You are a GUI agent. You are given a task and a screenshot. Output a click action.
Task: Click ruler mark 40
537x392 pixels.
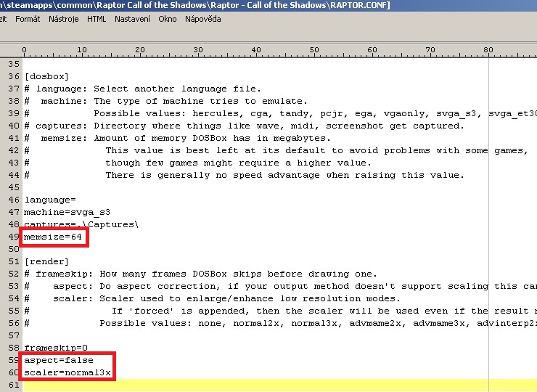(256, 50)
